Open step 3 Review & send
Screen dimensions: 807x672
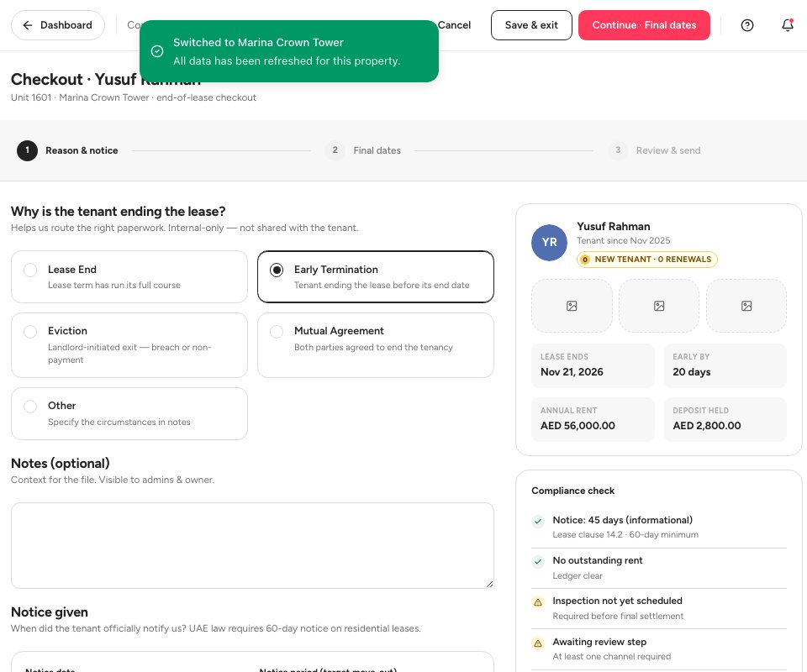[x=654, y=150]
